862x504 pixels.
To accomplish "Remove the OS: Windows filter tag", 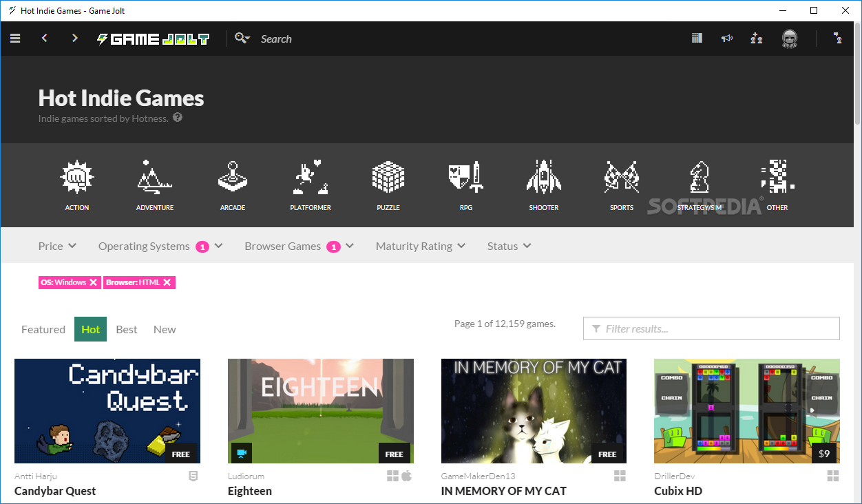I will 93,282.
